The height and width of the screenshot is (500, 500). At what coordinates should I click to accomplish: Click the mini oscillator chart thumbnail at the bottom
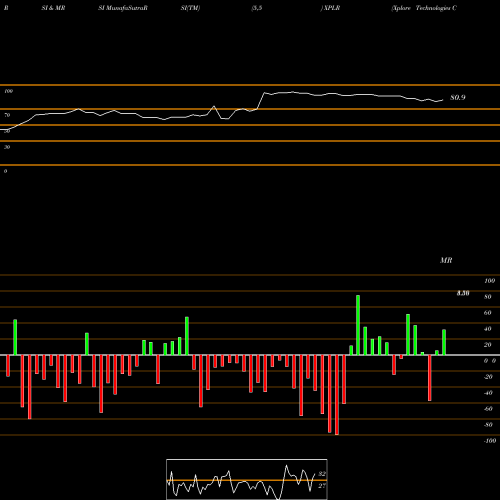coord(247,479)
